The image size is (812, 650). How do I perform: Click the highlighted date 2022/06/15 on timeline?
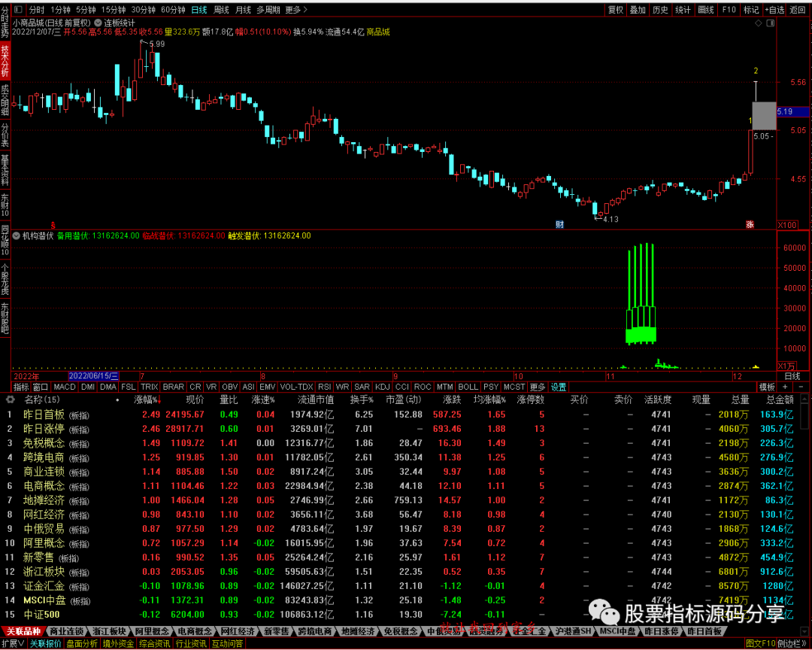coord(94,376)
